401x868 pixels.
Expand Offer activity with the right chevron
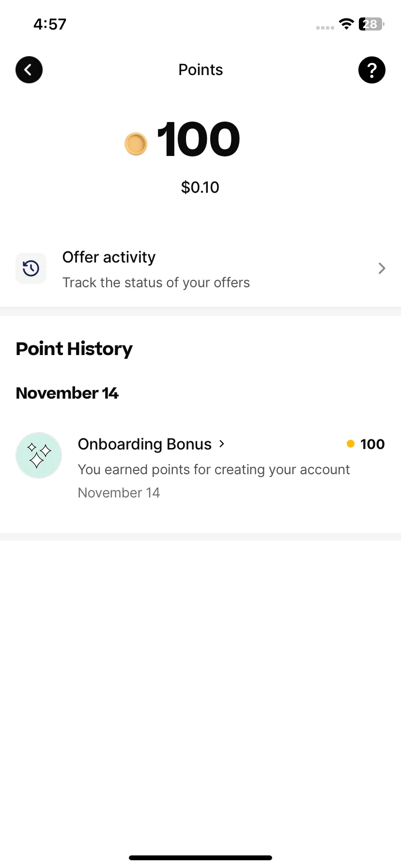[382, 268]
